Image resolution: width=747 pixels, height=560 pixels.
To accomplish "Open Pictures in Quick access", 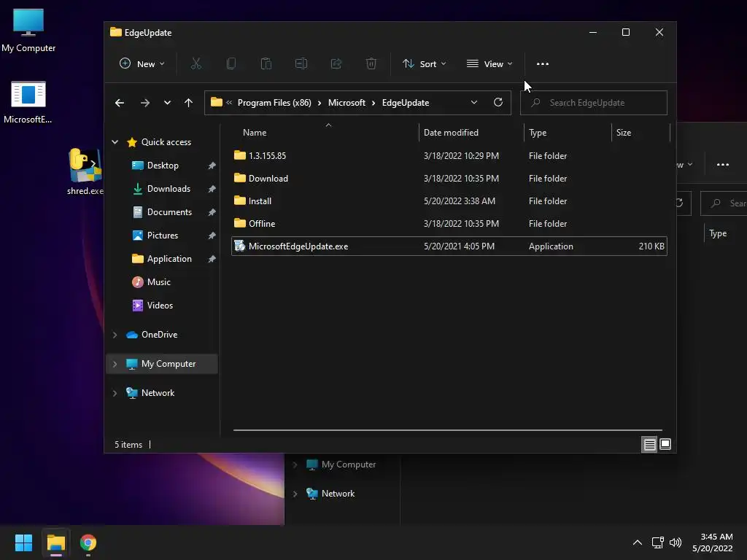I will pos(162,236).
